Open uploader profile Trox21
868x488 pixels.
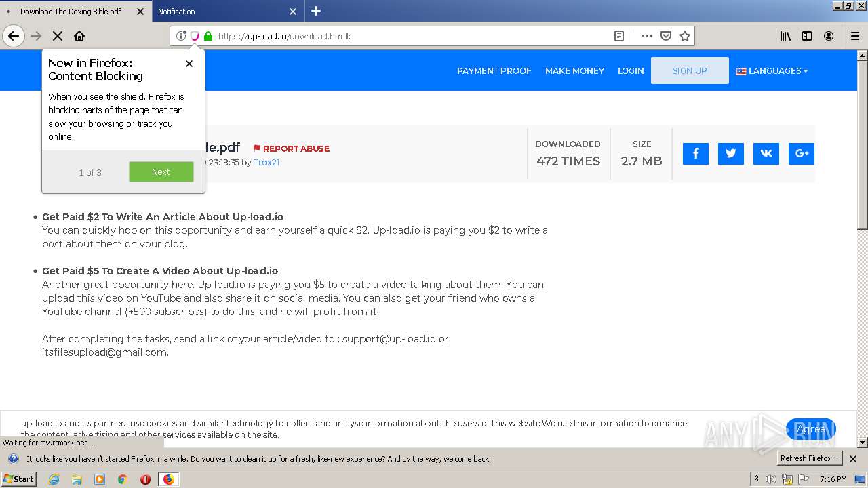pos(267,163)
